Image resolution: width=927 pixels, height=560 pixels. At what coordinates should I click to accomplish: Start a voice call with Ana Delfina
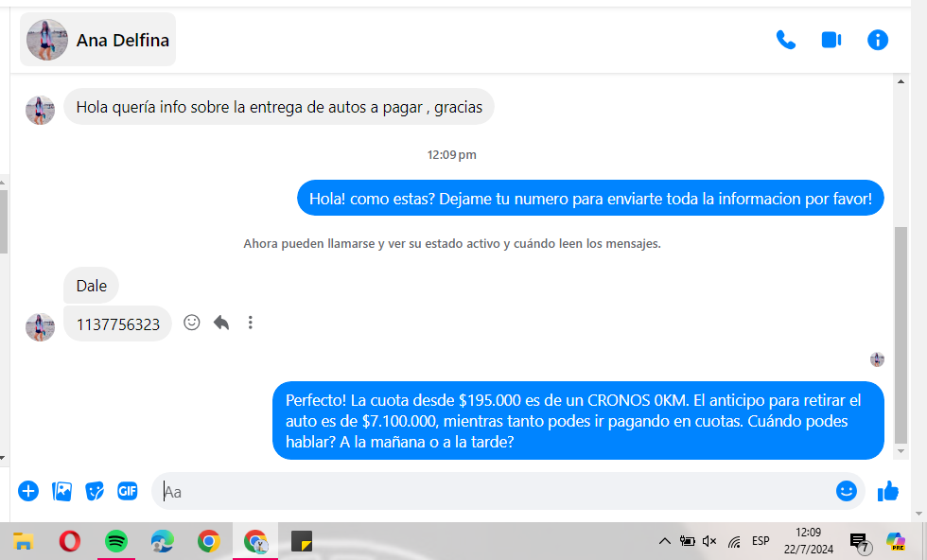(x=785, y=40)
